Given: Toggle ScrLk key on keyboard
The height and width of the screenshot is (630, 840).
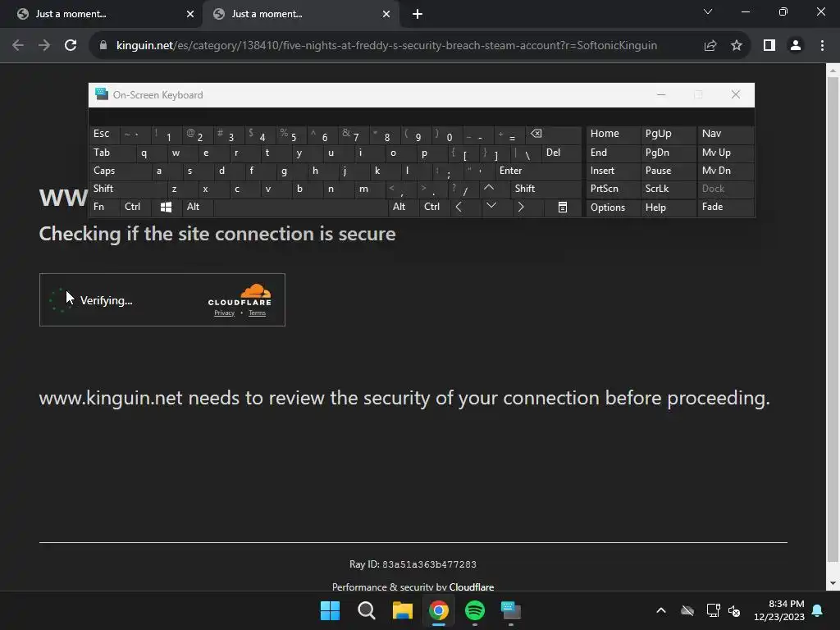Looking at the screenshot, I should point(668,189).
